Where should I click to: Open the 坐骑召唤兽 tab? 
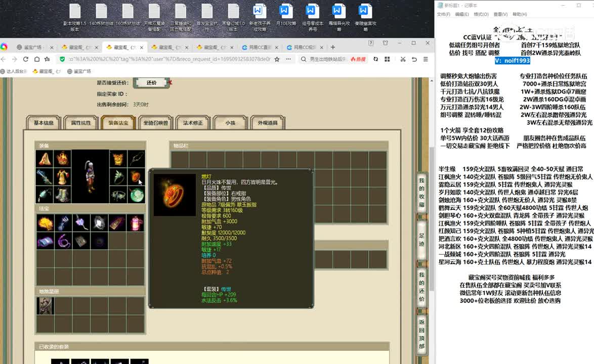(155, 122)
